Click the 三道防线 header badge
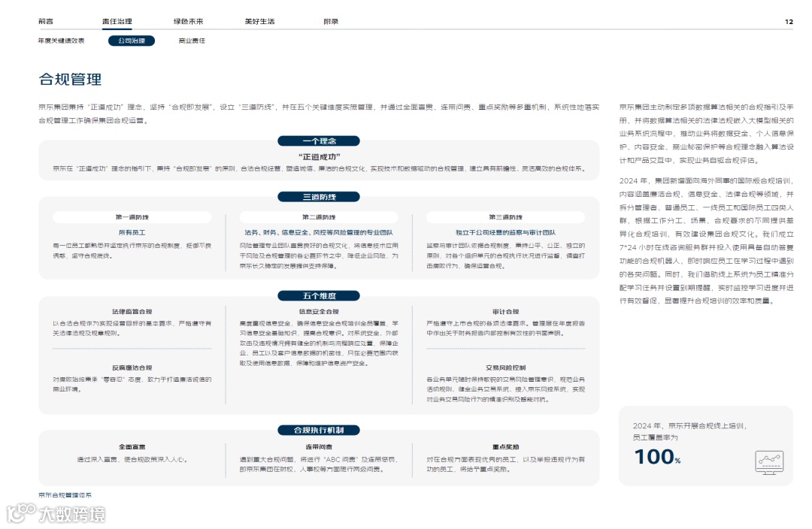This screenshot has height=529, width=812. 319,197
